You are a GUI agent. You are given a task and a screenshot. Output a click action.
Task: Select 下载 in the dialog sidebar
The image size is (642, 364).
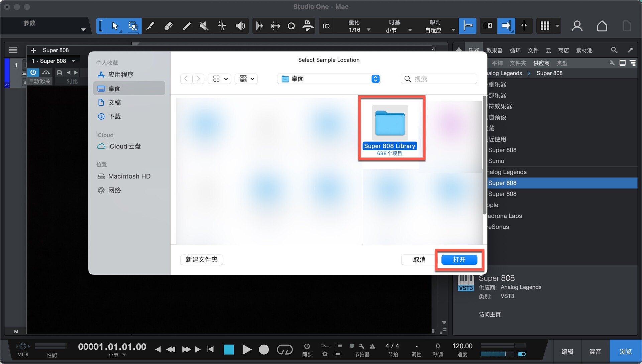[x=114, y=117]
